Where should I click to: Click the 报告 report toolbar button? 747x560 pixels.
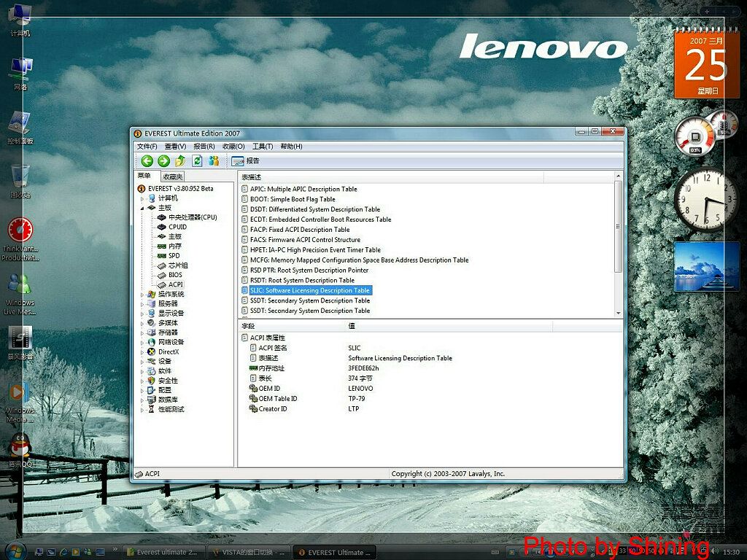[245, 161]
